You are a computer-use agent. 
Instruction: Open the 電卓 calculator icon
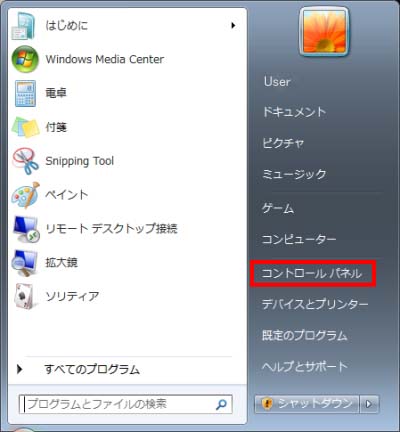tap(25, 93)
